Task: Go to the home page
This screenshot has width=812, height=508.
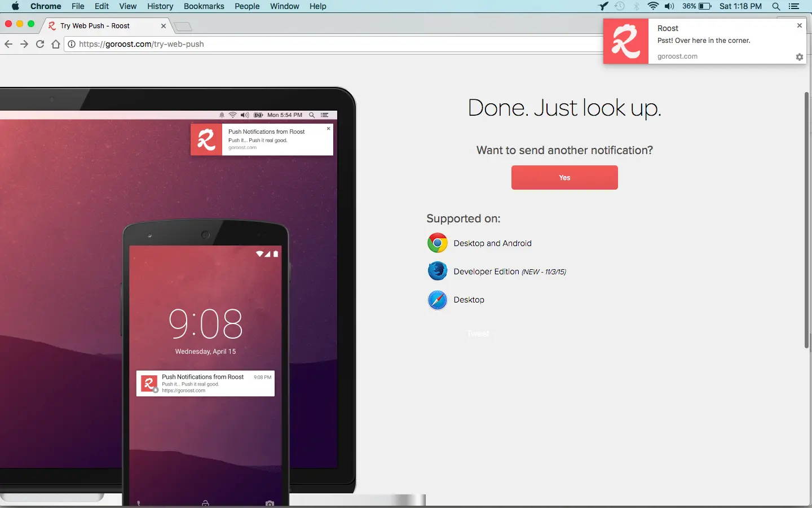Action: coord(56,44)
